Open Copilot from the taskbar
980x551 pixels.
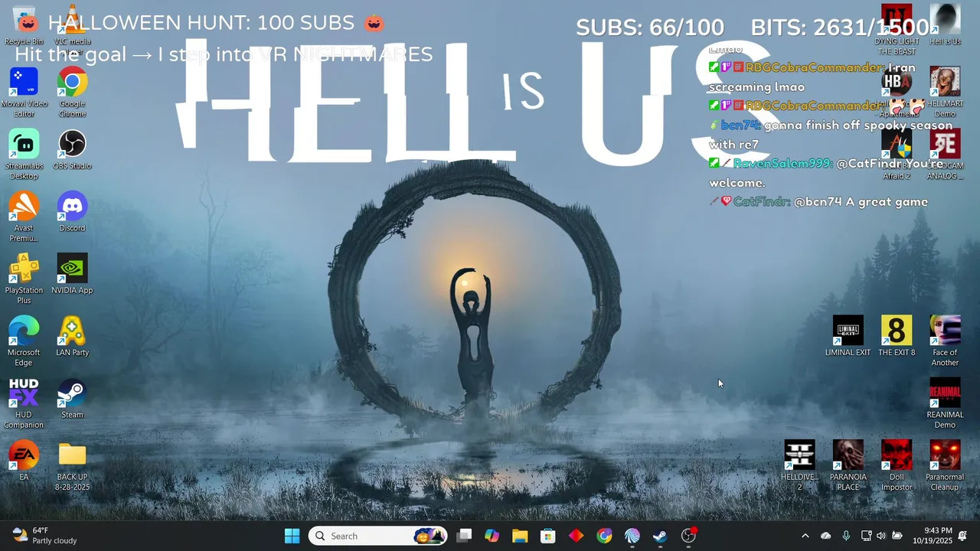click(x=492, y=536)
